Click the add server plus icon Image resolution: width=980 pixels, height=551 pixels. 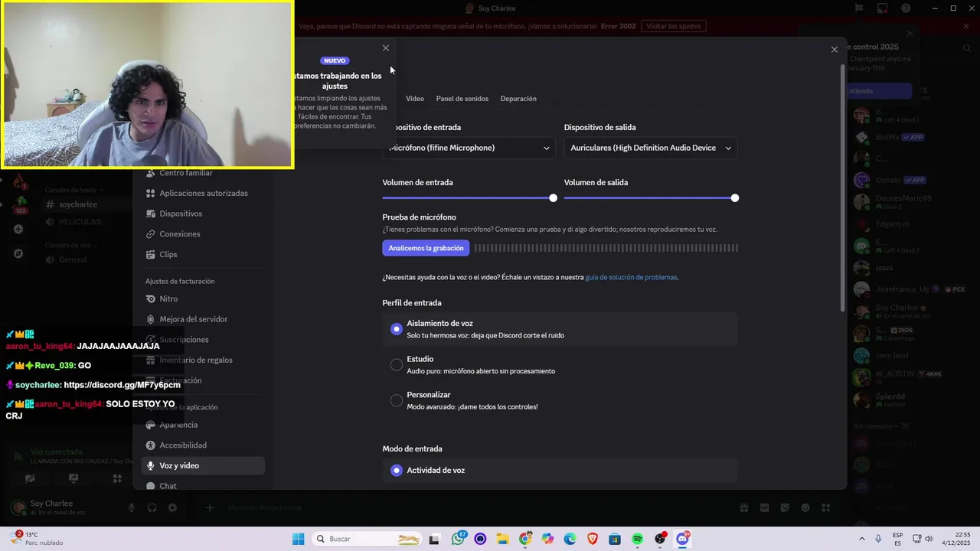pyautogui.click(x=18, y=229)
